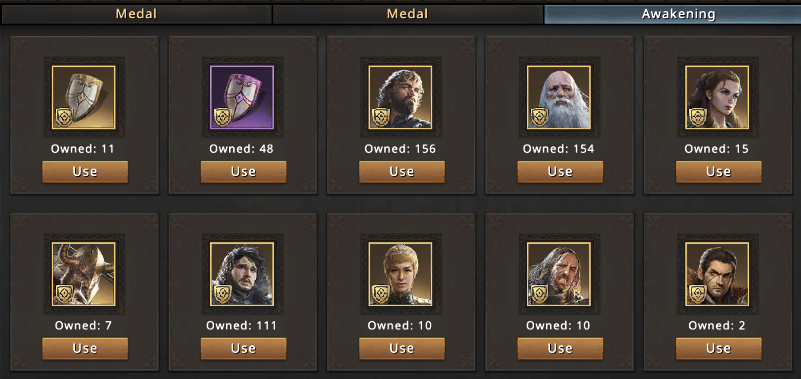Screen dimensions: 801x379
Task: Open the second Medal tab
Action: pyautogui.click(x=408, y=14)
